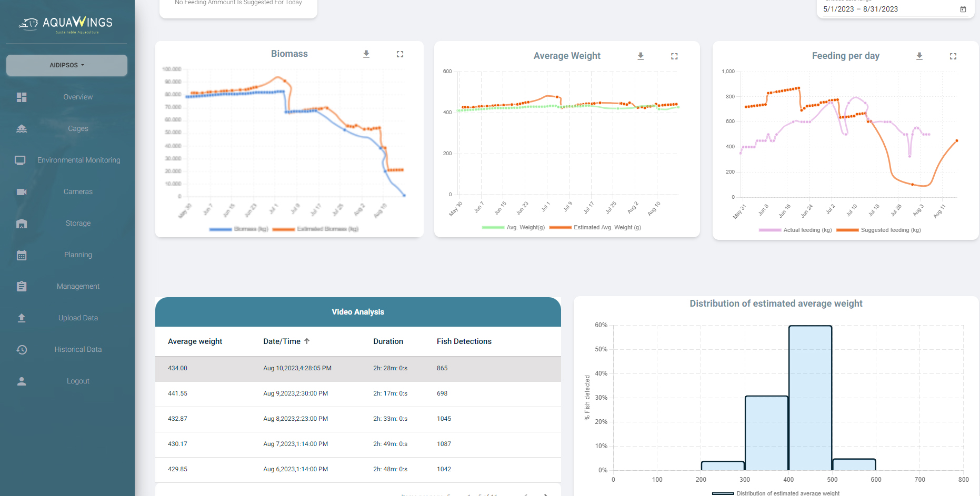Toggle Estimated Biomass (kg) legend series
This screenshot has height=496, width=980.
point(316,229)
